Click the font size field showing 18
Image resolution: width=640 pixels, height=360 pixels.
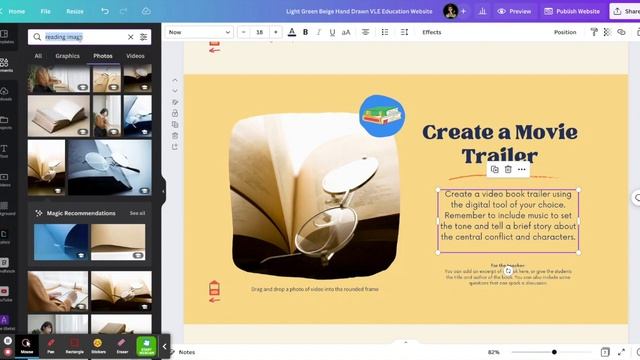260,32
